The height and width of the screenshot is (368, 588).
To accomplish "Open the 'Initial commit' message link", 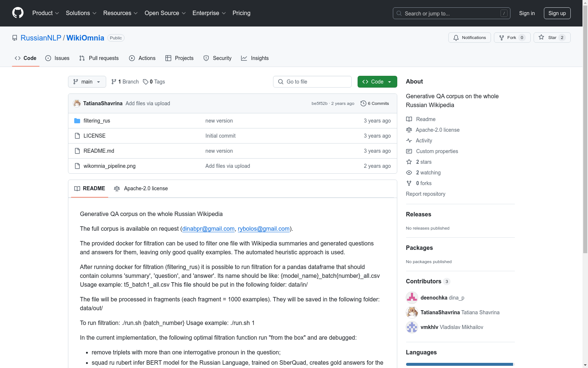I will click(x=220, y=136).
